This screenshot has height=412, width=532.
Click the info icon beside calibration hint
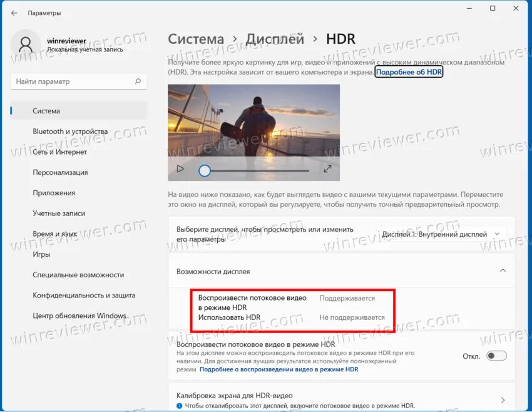[180, 406]
